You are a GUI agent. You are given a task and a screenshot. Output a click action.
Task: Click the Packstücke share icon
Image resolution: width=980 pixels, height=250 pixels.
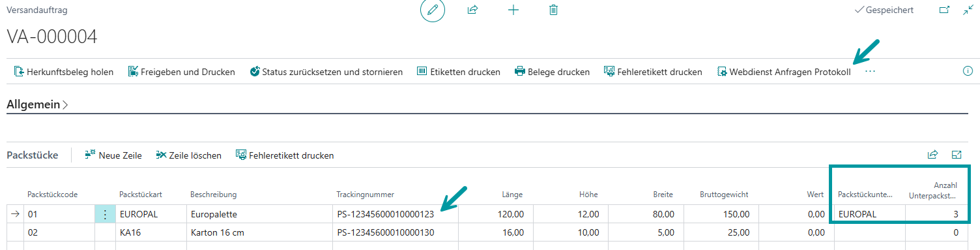coord(932,155)
